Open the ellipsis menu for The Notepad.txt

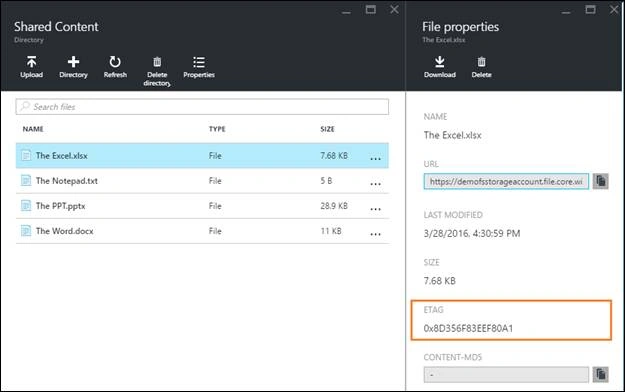375,184
